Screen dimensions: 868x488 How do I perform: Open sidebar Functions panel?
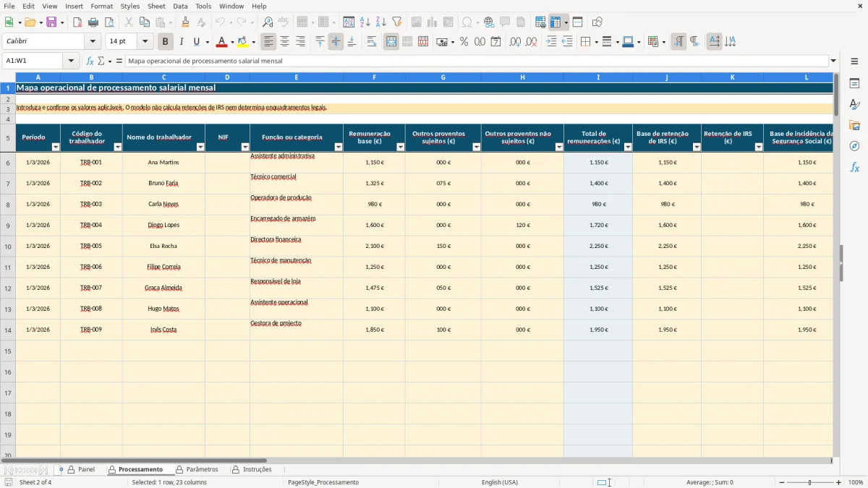(854, 167)
